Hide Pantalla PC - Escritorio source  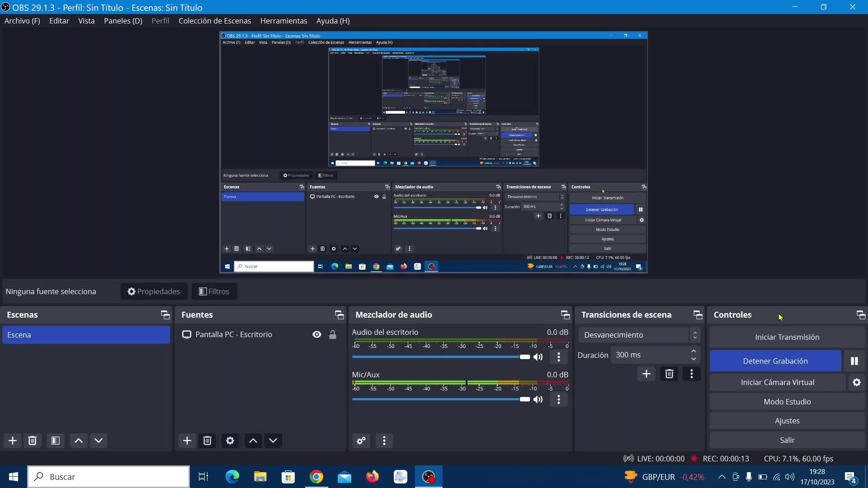316,334
